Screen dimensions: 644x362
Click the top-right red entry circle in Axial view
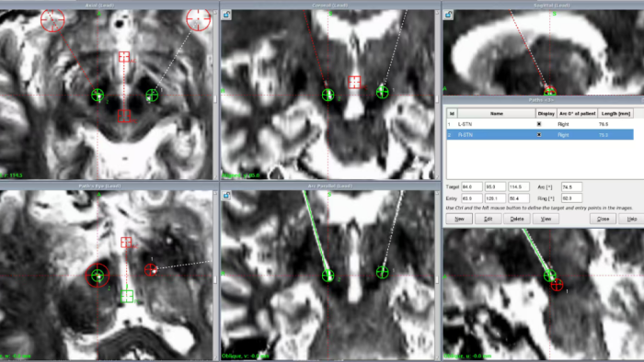[x=199, y=19]
